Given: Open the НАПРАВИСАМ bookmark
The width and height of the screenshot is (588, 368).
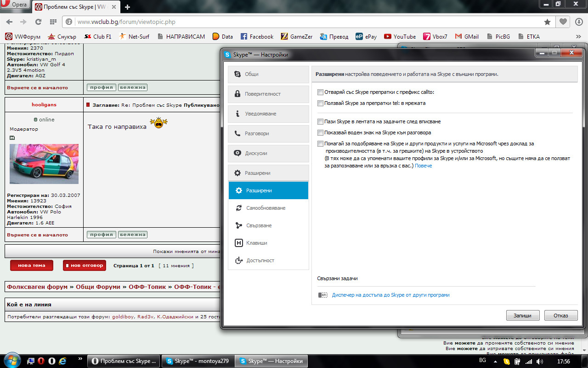Looking at the screenshot, I should pyautogui.click(x=181, y=36).
